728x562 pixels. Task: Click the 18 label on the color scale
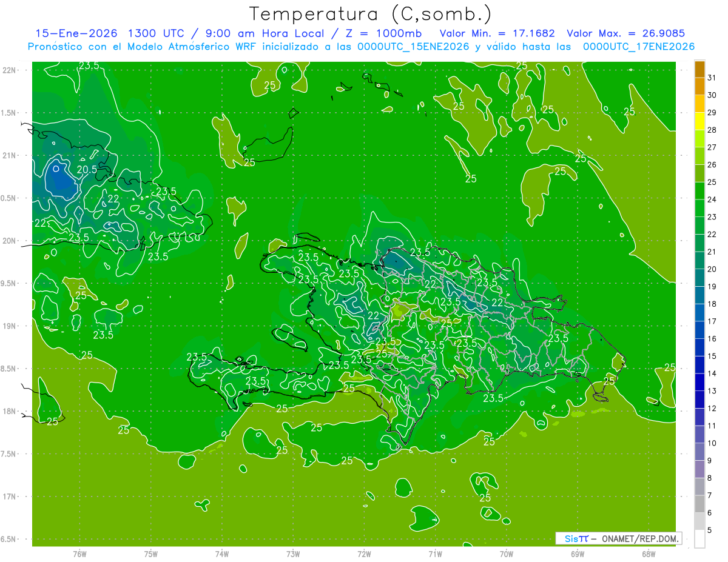click(x=712, y=304)
